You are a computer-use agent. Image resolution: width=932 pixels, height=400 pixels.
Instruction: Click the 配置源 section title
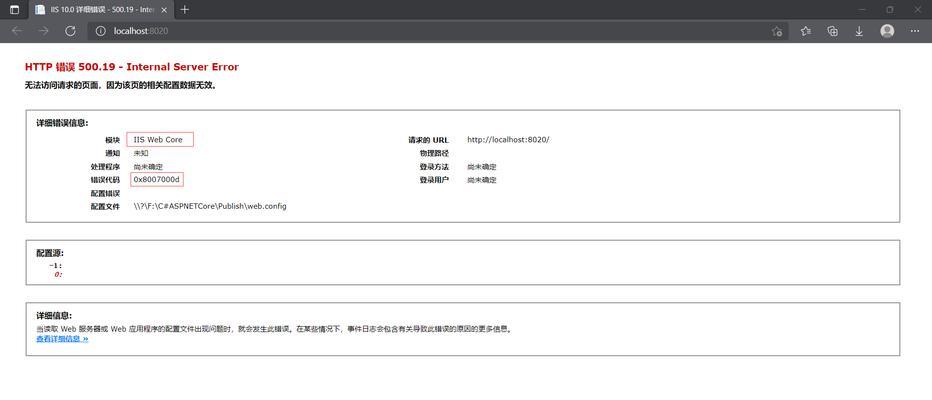pyautogui.click(x=50, y=253)
